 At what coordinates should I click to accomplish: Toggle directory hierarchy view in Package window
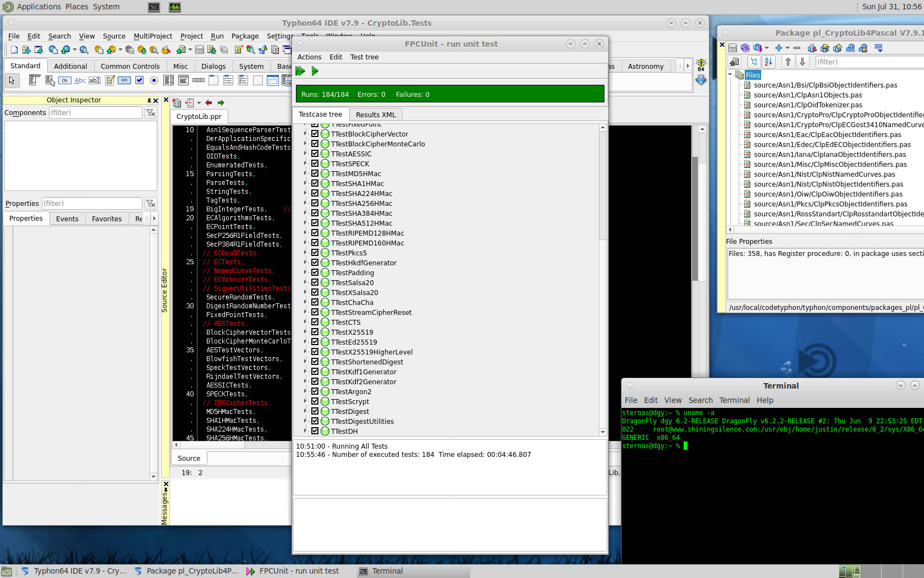754,62
